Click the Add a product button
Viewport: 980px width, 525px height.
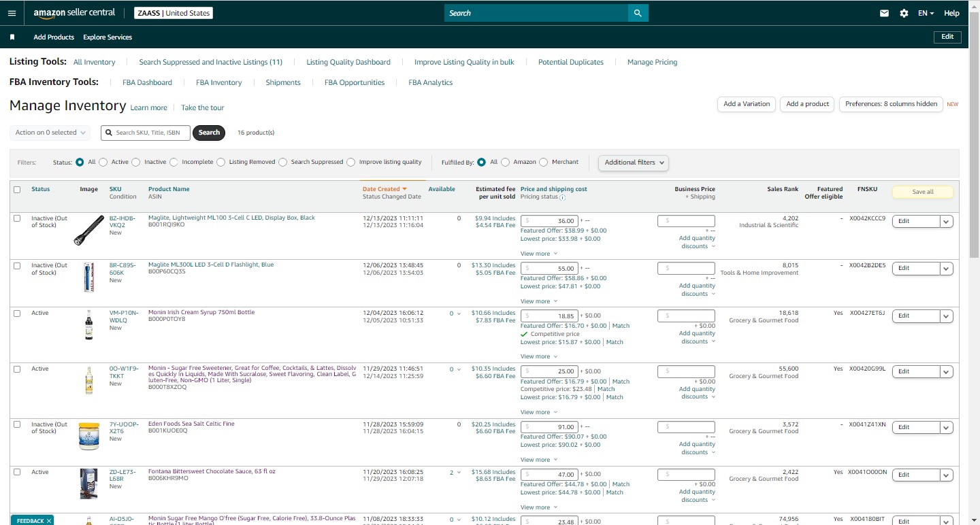click(808, 104)
